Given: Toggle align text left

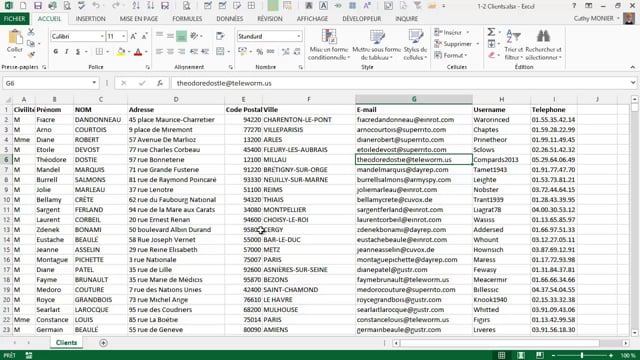Looking at the screenshot, I should (160, 51).
